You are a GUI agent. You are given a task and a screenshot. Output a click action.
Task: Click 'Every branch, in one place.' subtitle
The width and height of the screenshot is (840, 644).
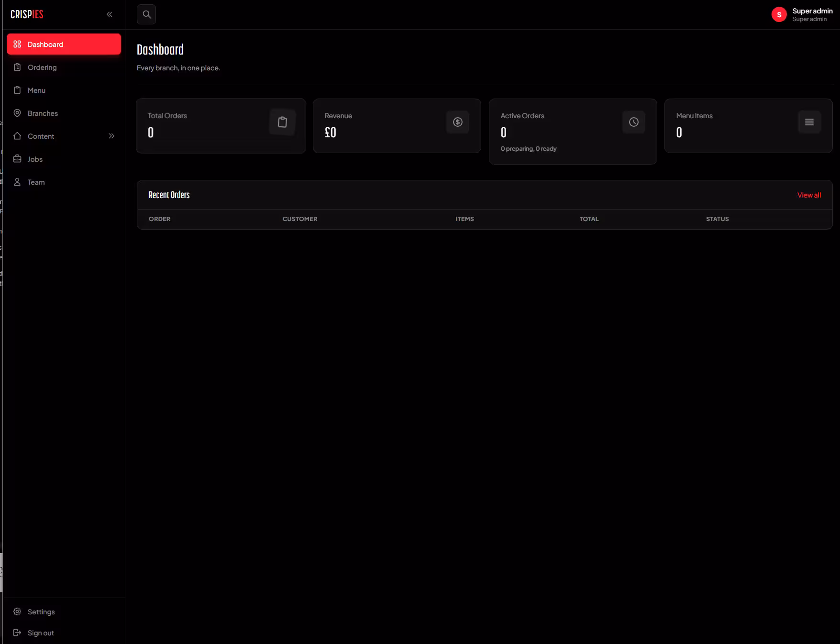coord(178,67)
